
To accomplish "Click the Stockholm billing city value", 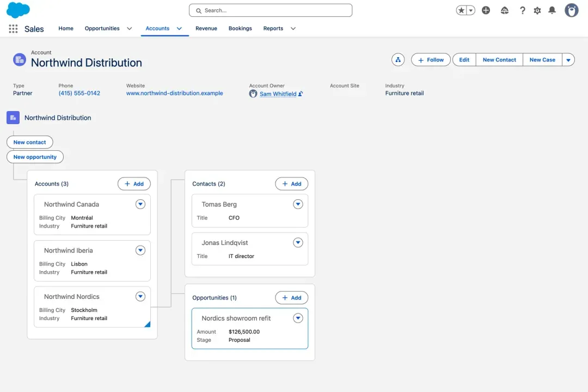I will point(84,310).
